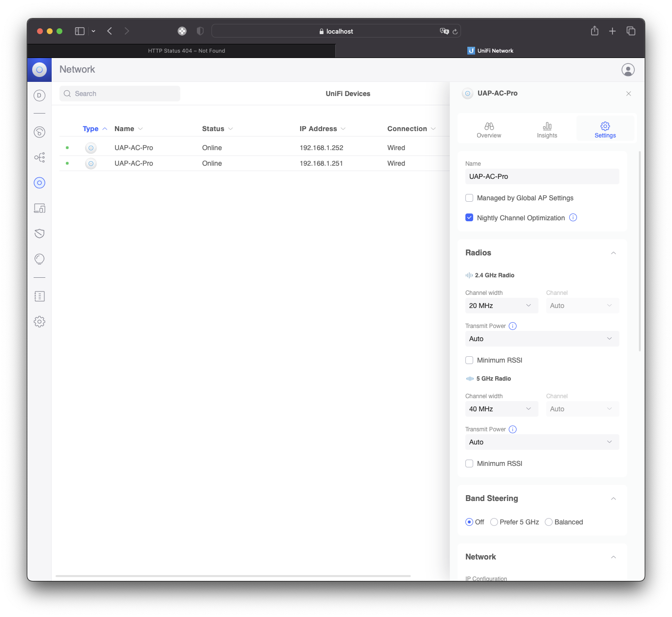The image size is (672, 617).
Task: Click device icon for 192.168.1.252 row
Action: (x=91, y=148)
